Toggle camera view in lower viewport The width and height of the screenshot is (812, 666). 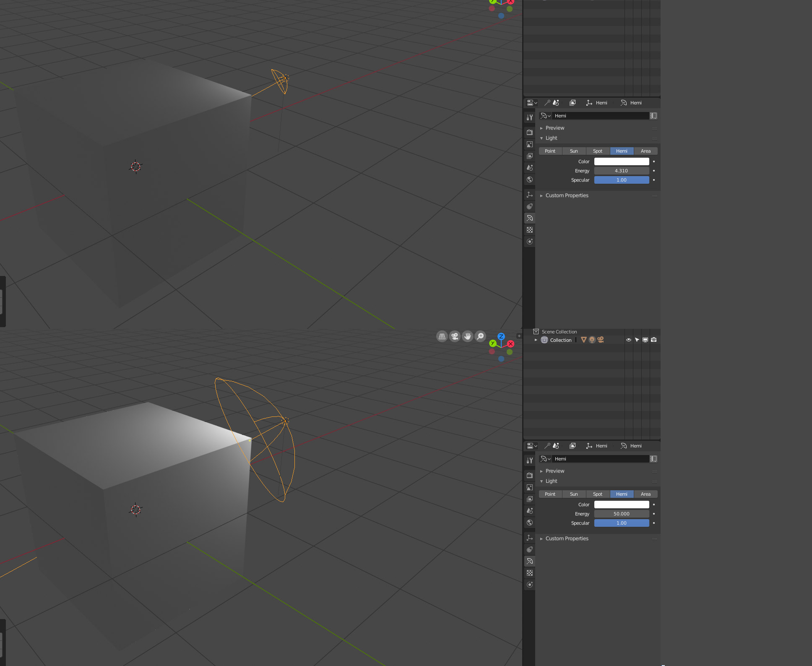point(455,336)
